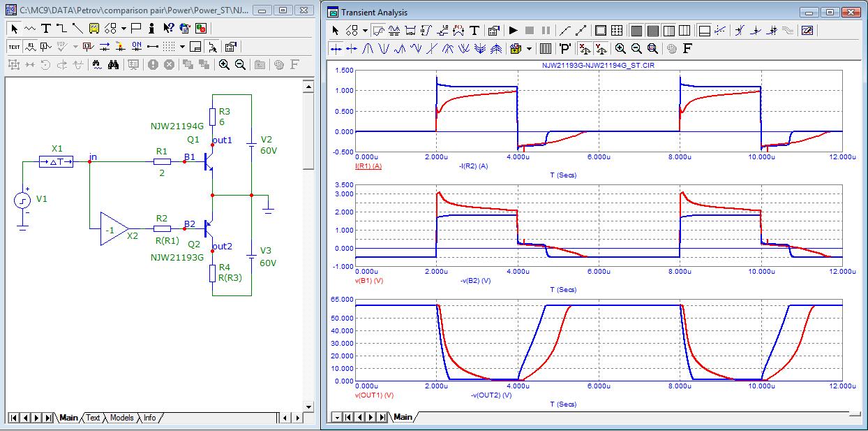
Task: Toggle Node Voltages display (13 icon)
Action: pos(89,46)
